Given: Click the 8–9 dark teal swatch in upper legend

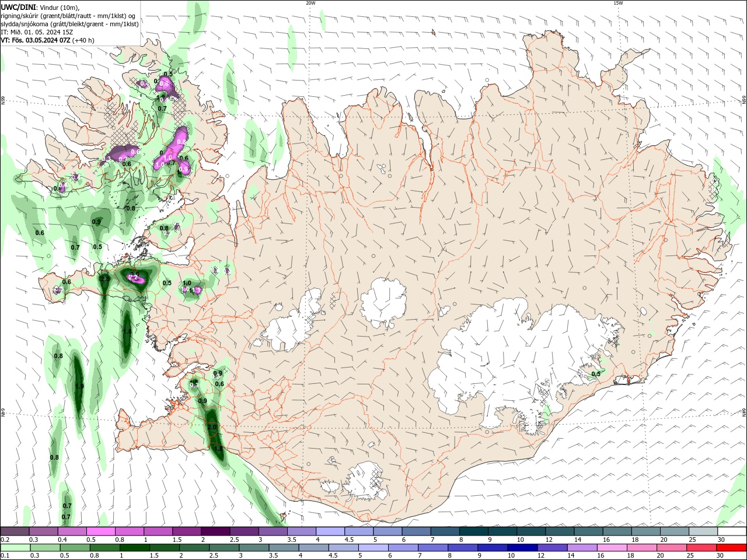Looking at the screenshot, I should click(473, 531).
